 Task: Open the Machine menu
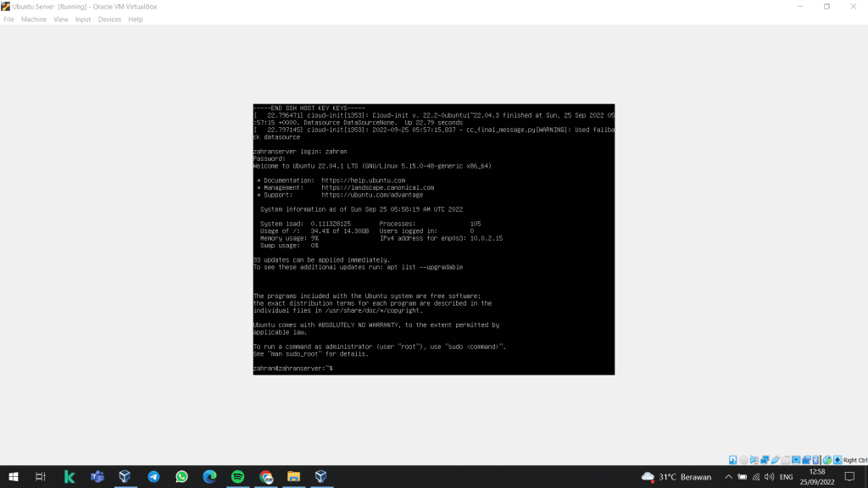(34, 19)
